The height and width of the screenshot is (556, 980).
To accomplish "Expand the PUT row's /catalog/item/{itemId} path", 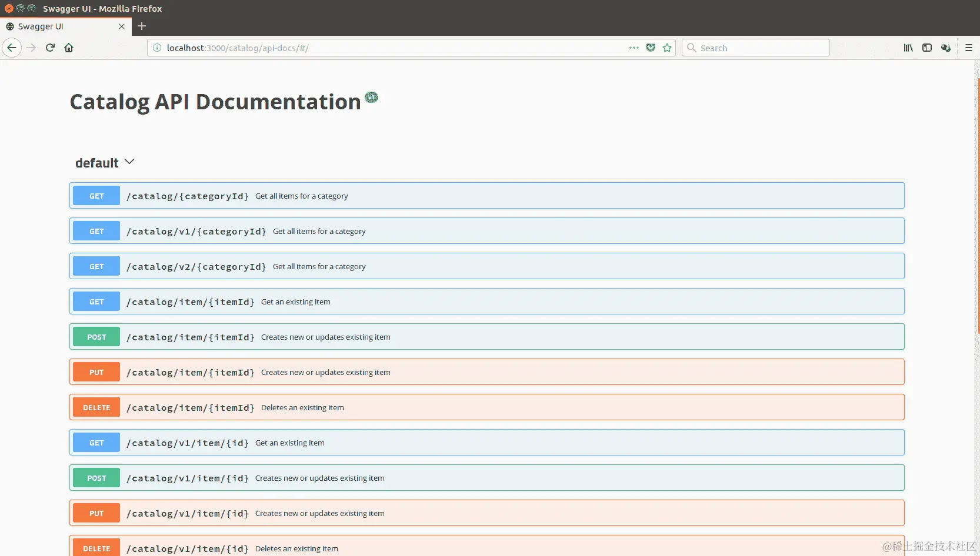I will (191, 373).
